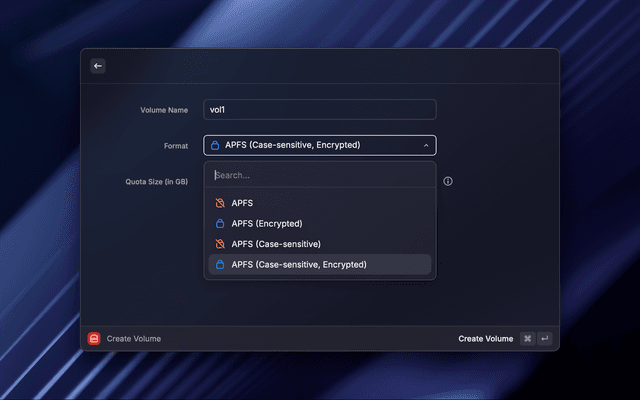Click the orange icon beside APFS (Case-sensitive)

tap(219, 244)
